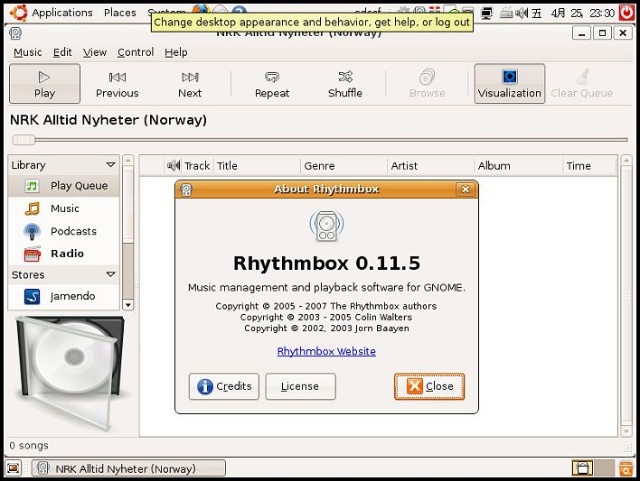
Task: Click the sidebar scrollbar up arrow
Action: (128, 160)
